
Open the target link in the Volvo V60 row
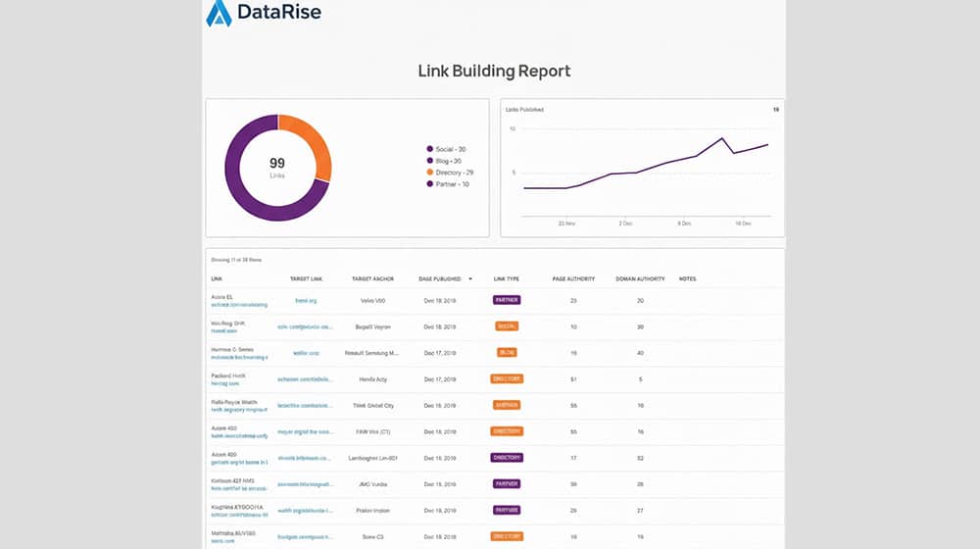(306, 301)
